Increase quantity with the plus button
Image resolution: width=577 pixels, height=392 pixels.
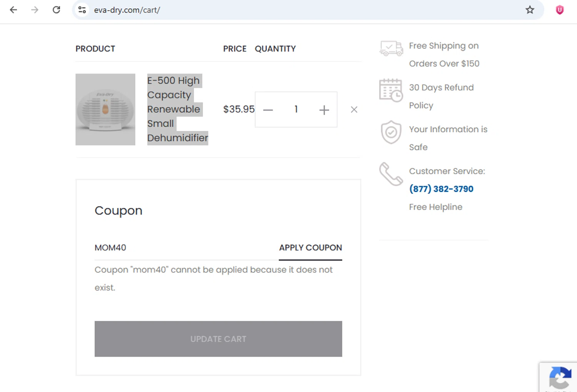tap(324, 110)
